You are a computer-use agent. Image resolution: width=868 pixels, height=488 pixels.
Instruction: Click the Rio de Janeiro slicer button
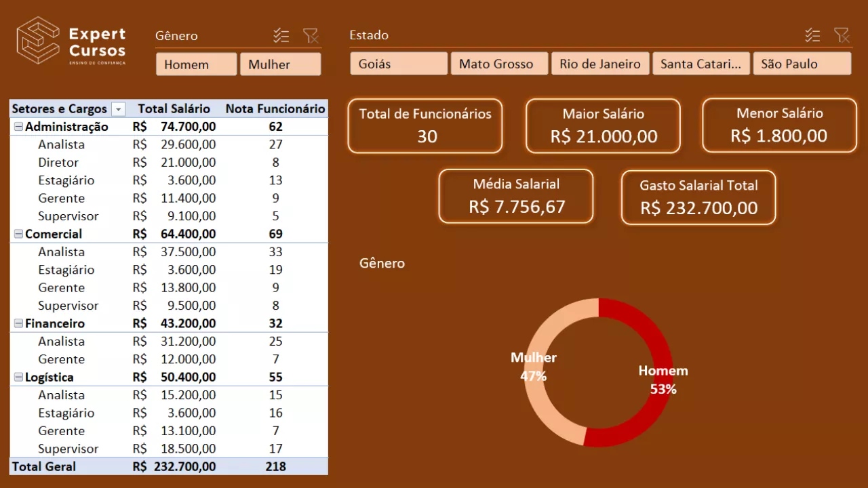[x=600, y=63]
